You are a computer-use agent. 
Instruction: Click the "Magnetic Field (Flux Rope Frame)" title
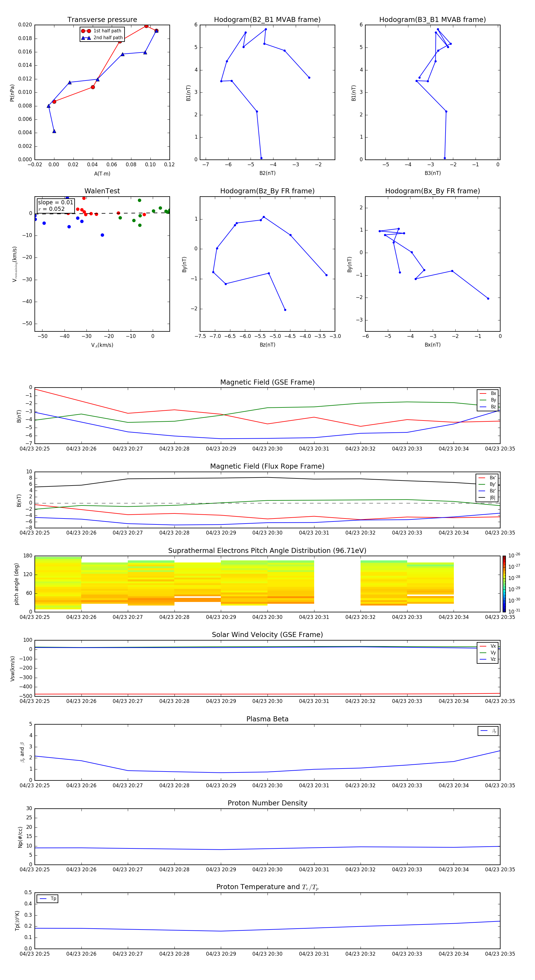(x=267, y=467)
